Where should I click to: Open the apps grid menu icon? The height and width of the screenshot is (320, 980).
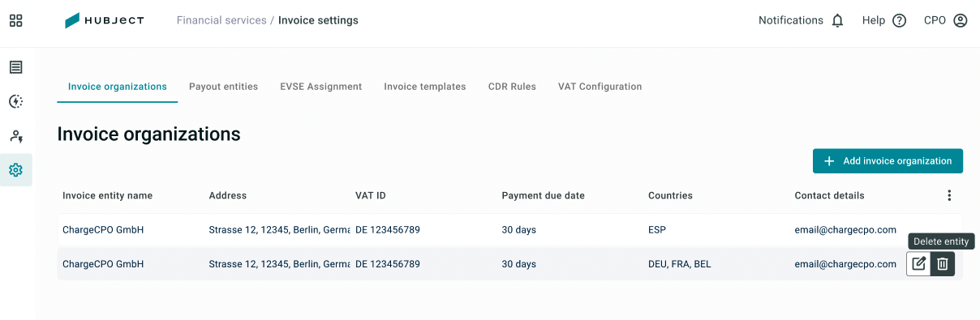point(16,21)
